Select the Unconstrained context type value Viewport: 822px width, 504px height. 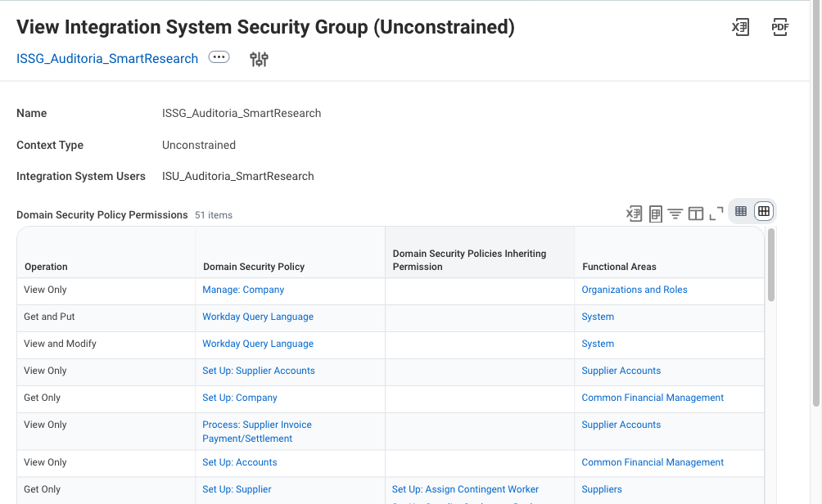pyautogui.click(x=199, y=145)
